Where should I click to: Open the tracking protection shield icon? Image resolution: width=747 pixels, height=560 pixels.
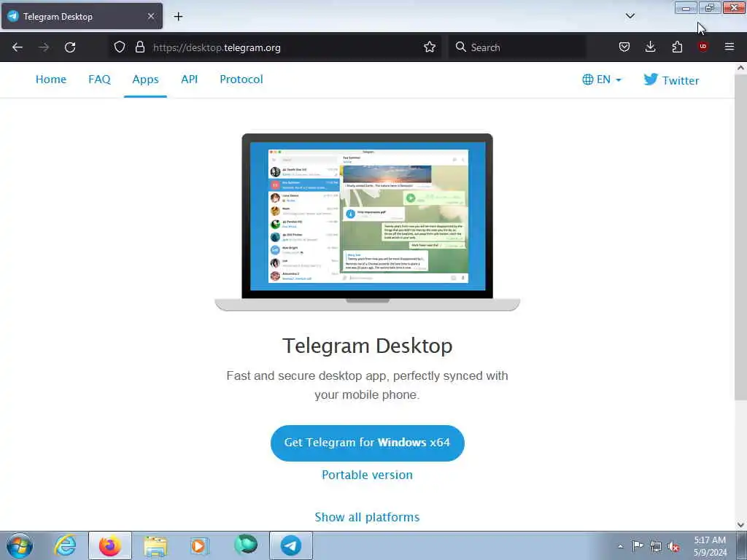pyautogui.click(x=120, y=47)
